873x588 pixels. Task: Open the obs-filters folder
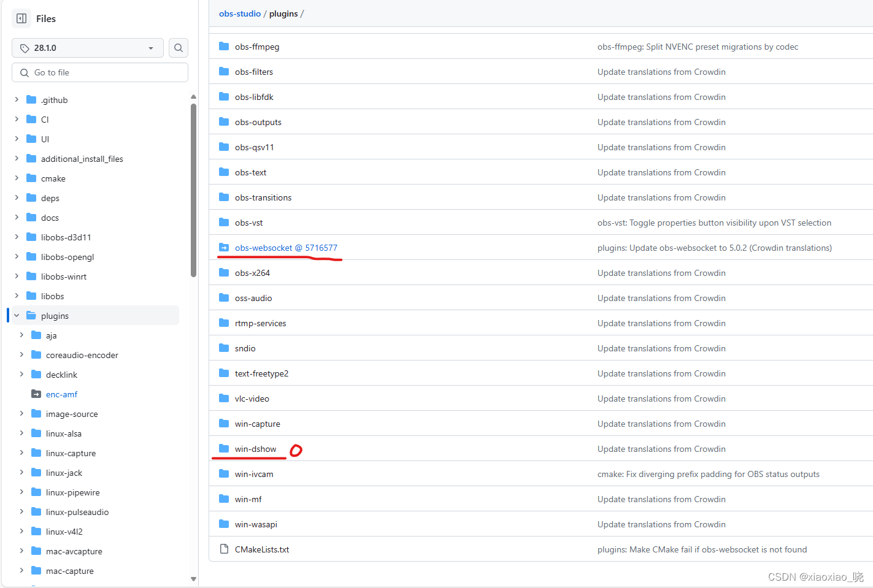[x=254, y=72]
